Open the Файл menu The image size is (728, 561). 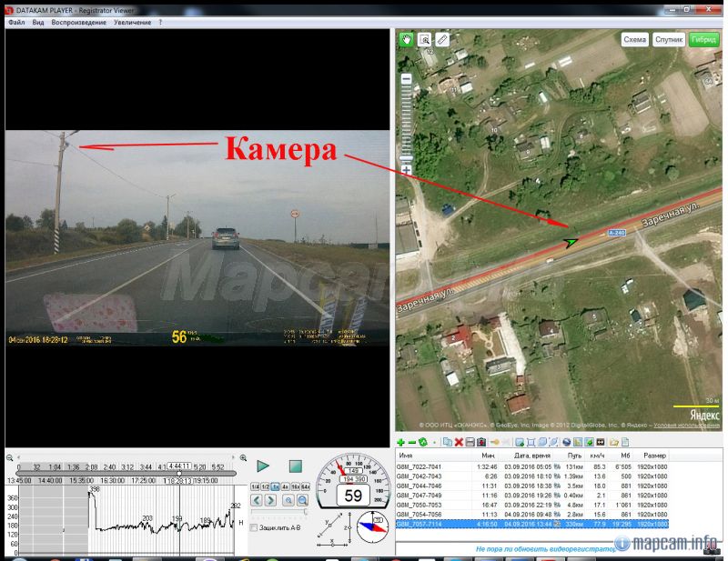(x=16, y=21)
